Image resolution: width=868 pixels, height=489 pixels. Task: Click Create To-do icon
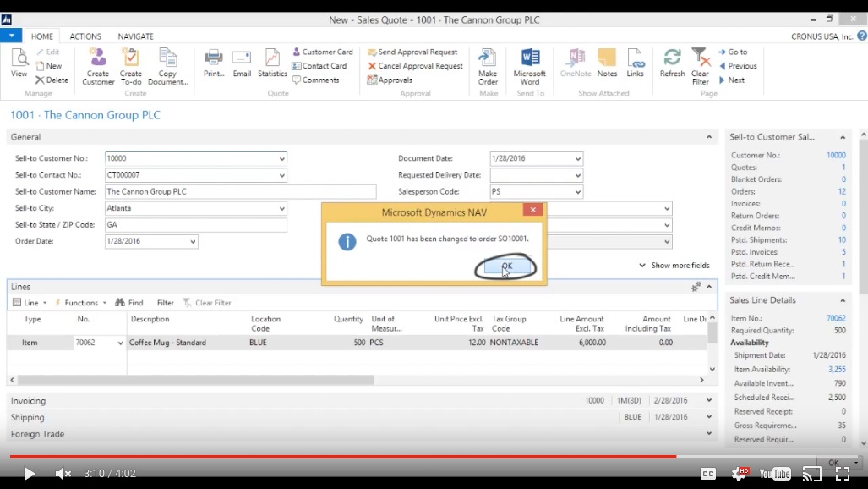tap(131, 66)
